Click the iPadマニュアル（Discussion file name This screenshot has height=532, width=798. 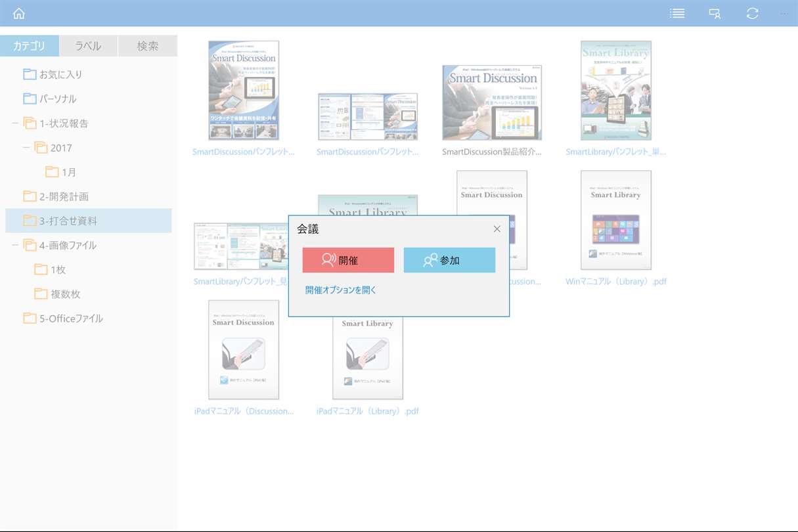click(244, 411)
